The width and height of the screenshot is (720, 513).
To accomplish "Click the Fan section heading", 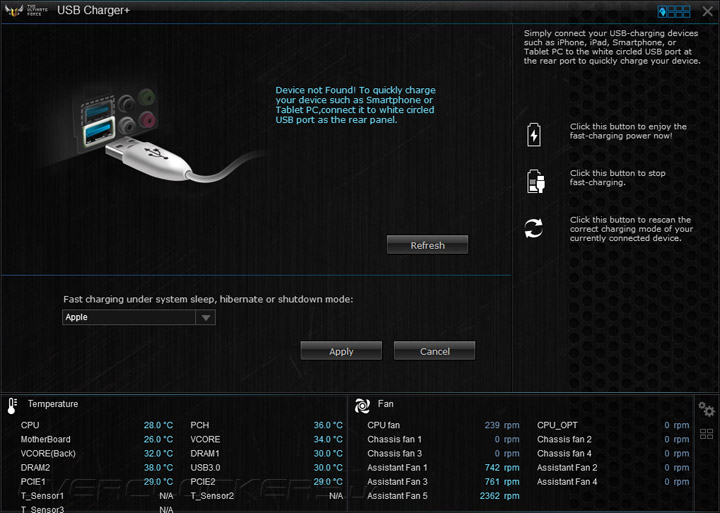I will pos(385,404).
